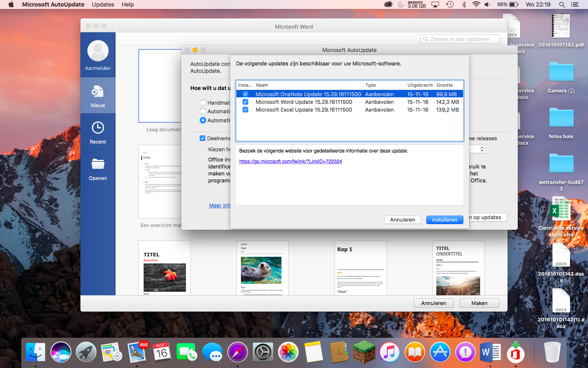Viewport: 588px width, 368px height.
Task: Click Maken button in Word gallery
Action: click(x=479, y=303)
